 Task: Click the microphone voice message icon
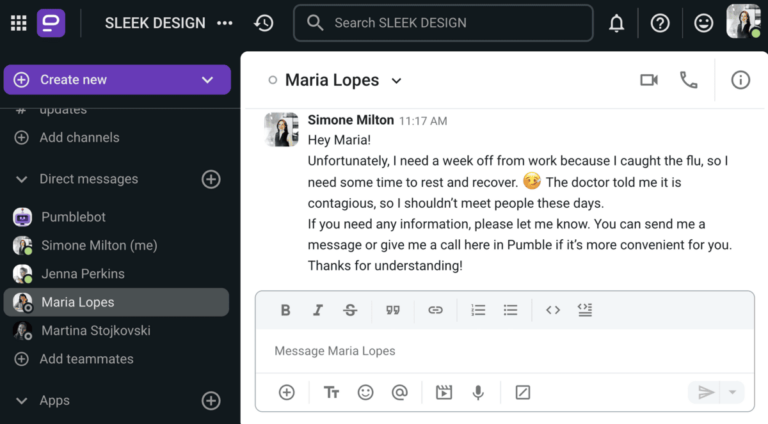478,393
